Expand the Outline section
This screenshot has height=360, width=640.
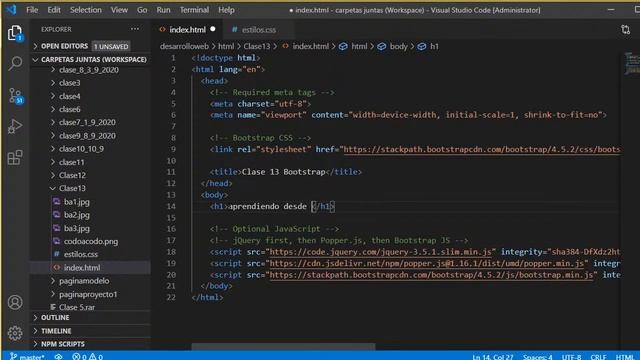click(91, 318)
